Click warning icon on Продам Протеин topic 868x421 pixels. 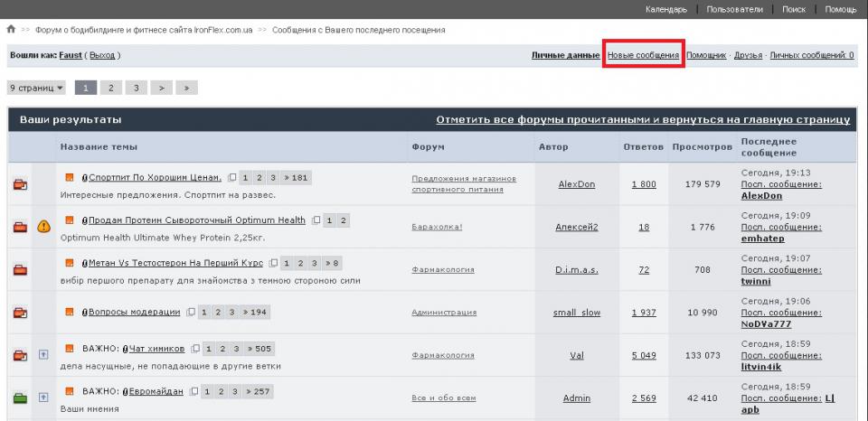click(43, 227)
